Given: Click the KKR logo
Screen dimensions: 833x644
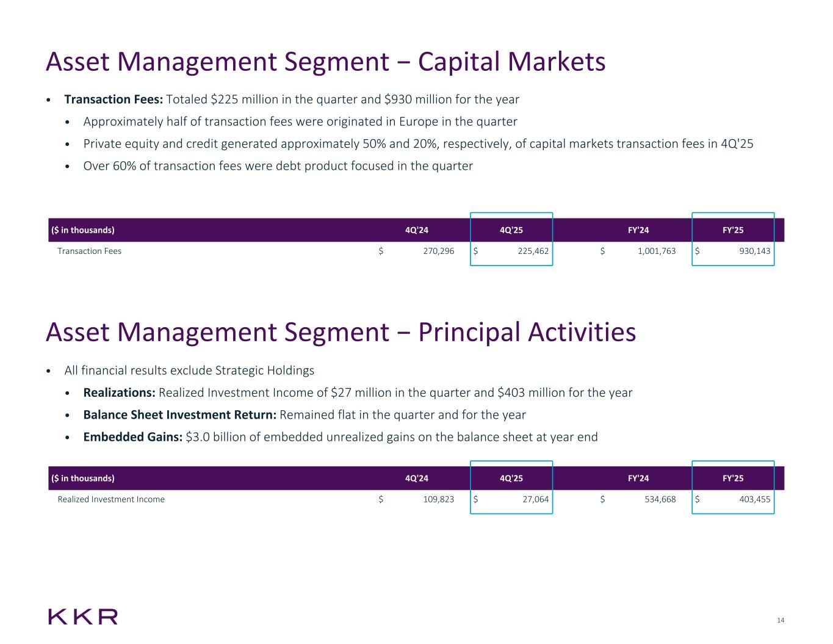Looking at the screenshot, I should (x=83, y=617).
